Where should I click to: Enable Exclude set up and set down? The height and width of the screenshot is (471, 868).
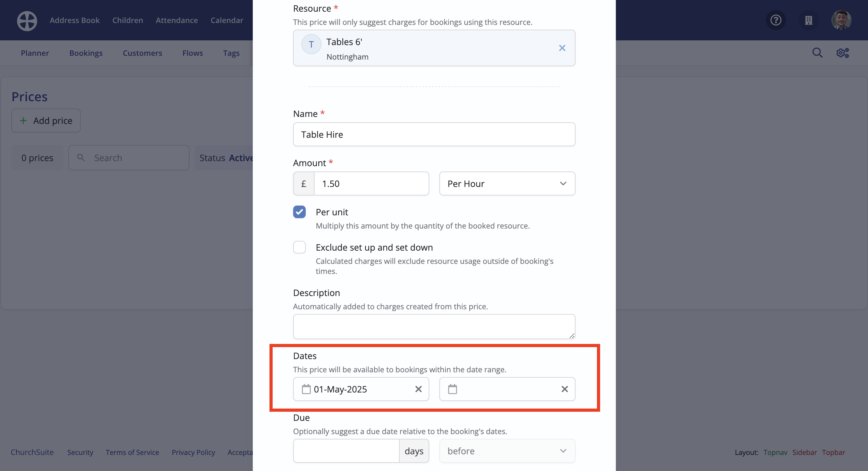pyautogui.click(x=299, y=247)
